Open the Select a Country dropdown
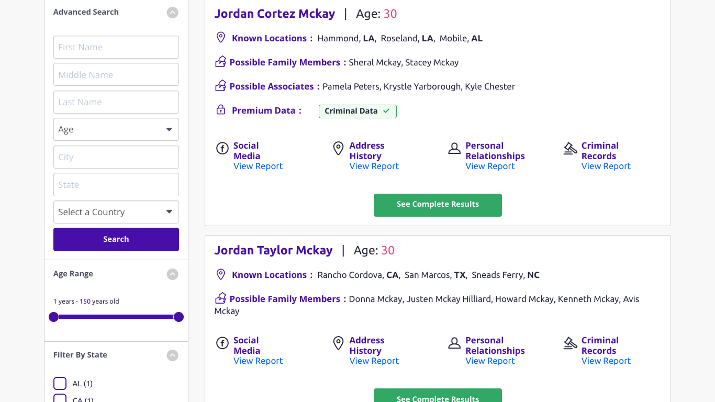Viewport: 715px width, 402px height. [x=116, y=212]
